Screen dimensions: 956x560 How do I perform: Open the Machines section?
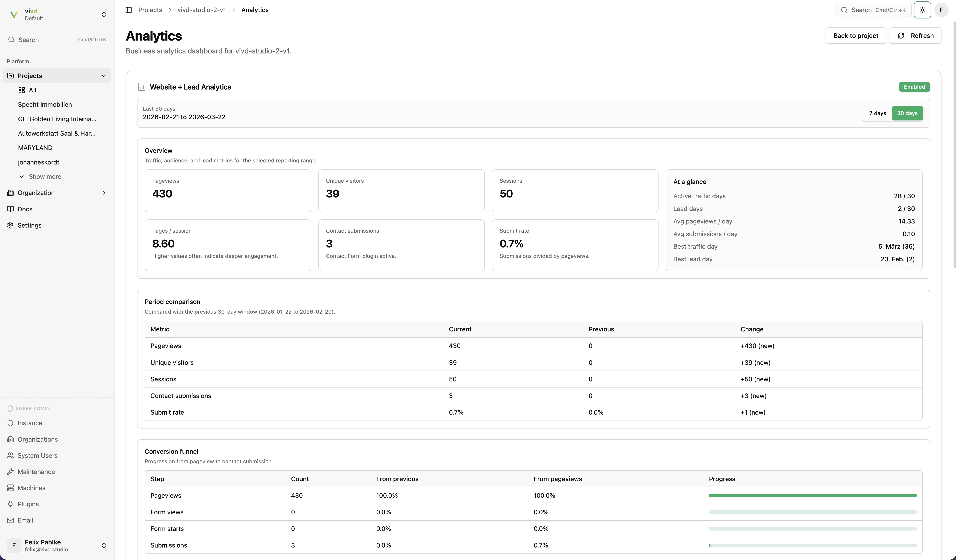pos(32,487)
